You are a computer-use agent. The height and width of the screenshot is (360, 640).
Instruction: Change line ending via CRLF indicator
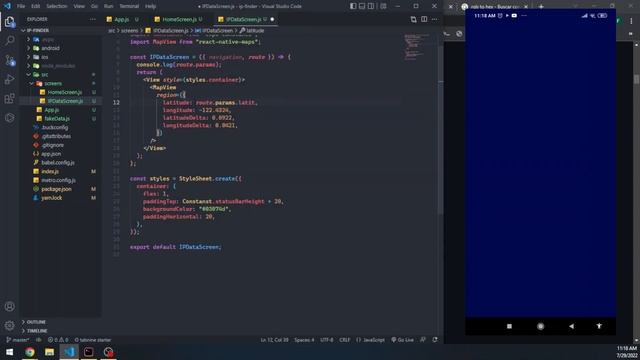(344, 340)
